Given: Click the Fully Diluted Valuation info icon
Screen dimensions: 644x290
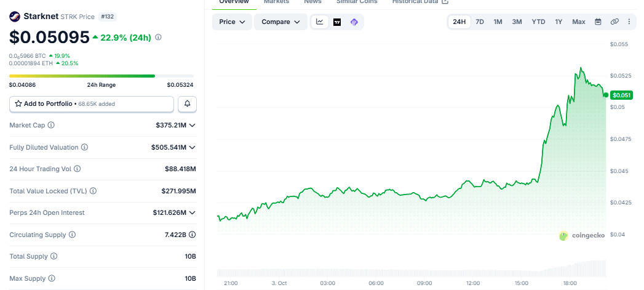Looking at the screenshot, I should (x=84, y=147).
